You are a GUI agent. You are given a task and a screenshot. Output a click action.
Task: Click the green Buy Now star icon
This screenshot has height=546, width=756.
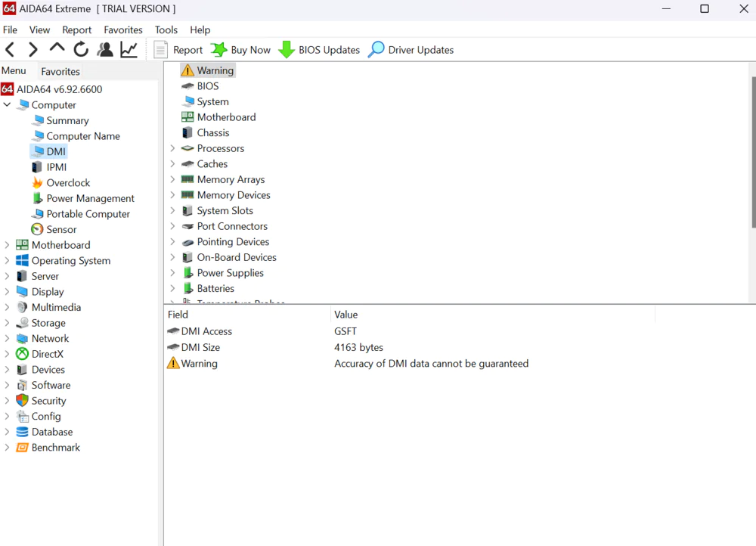tap(218, 50)
